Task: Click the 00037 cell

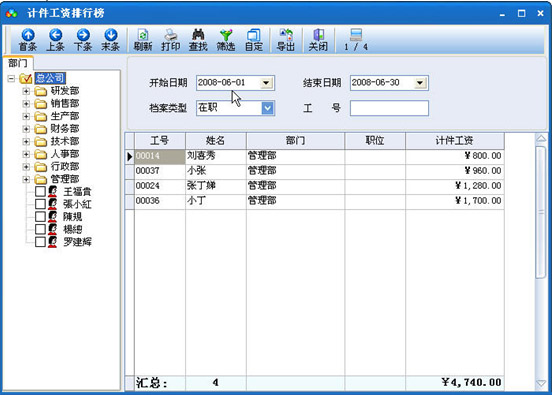Action: click(x=160, y=171)
